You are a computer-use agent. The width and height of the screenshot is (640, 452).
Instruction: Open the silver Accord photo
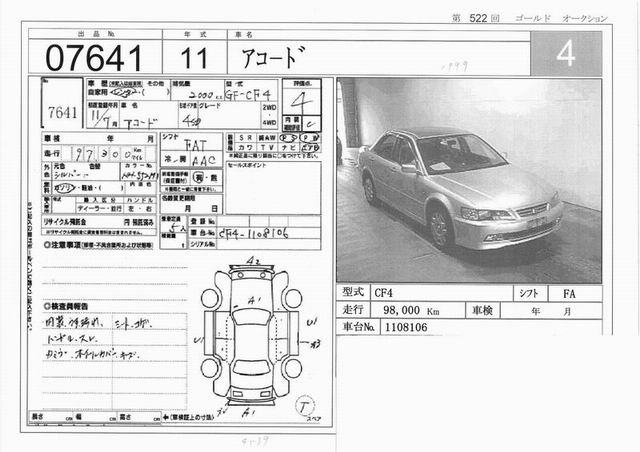469,180
